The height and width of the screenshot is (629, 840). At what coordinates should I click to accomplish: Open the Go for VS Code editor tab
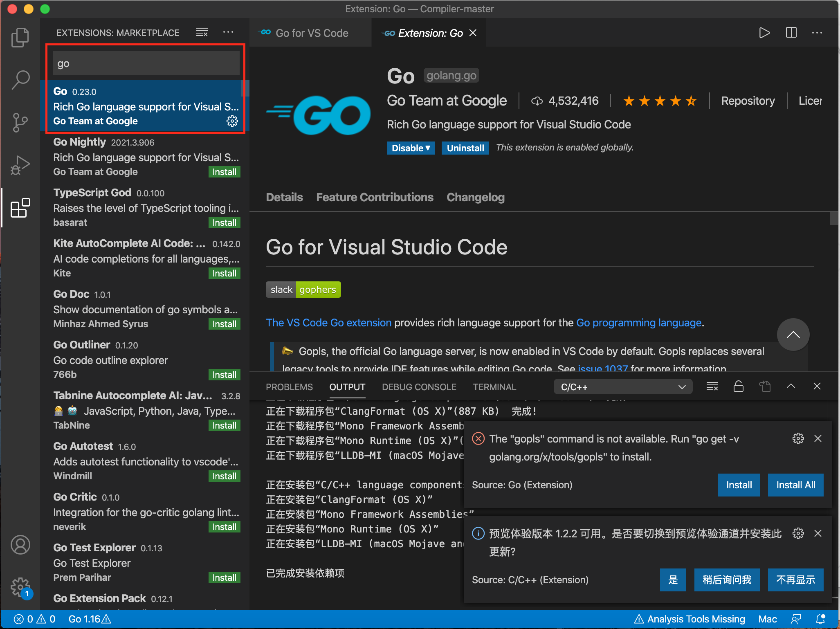tap(310, 33)
